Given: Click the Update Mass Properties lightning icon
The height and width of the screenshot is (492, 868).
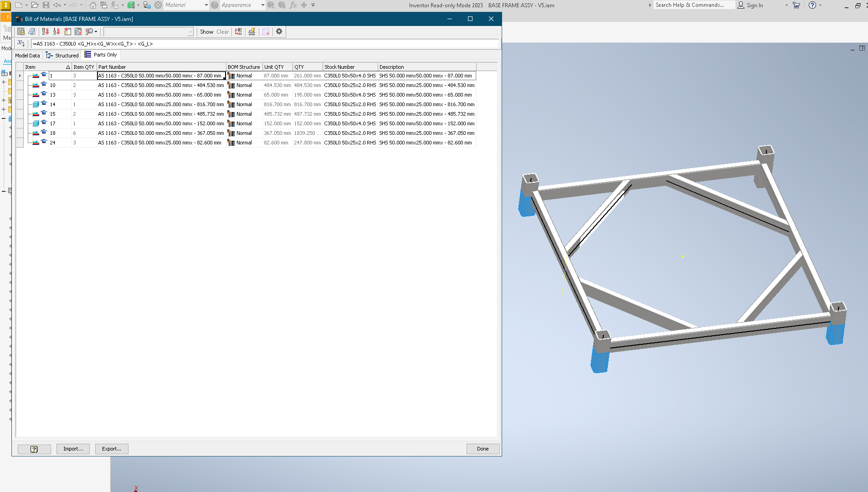Looking at the screenshot, I should [252, 31].
